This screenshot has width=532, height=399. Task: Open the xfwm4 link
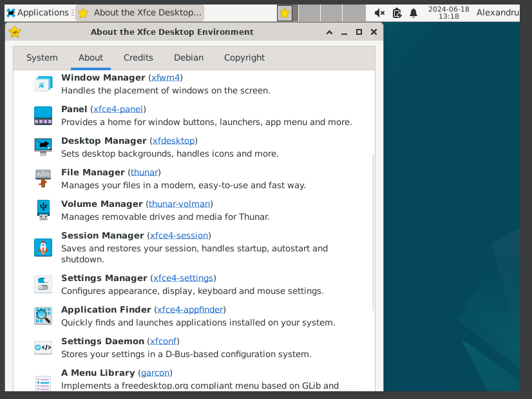tap(166, 77)
